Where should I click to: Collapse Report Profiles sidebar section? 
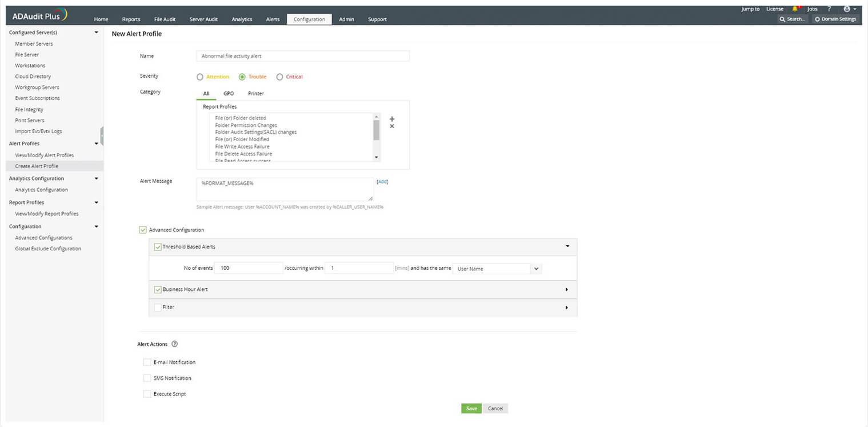coord(96,202)
